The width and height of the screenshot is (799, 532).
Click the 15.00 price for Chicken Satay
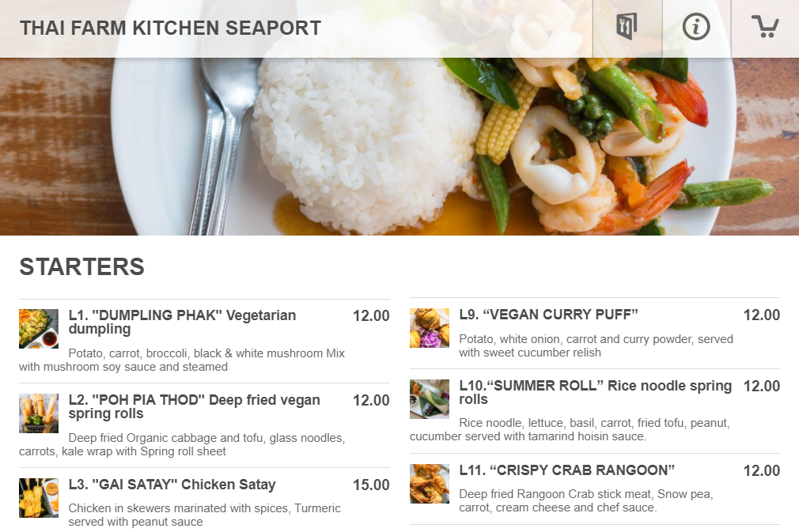point(371,485)
